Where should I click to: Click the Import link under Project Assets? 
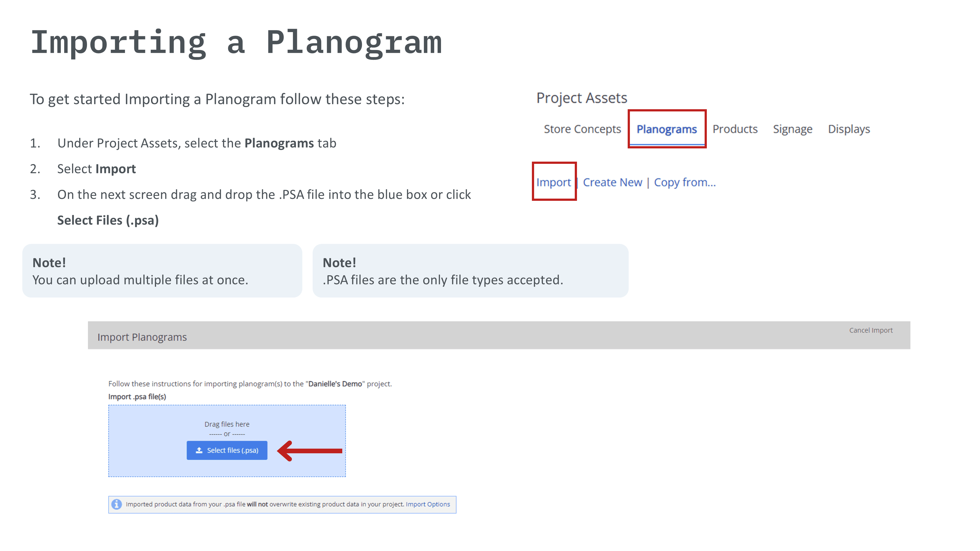(x=553, y=182)
